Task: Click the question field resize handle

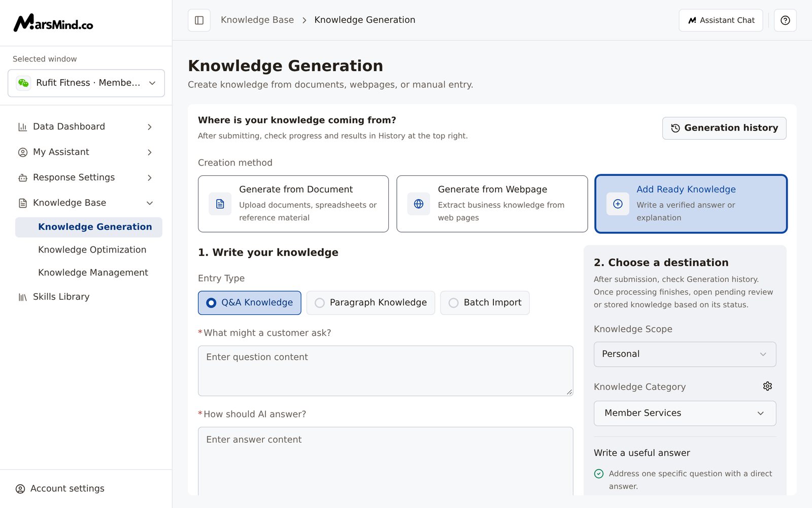Action: point(569,392)
